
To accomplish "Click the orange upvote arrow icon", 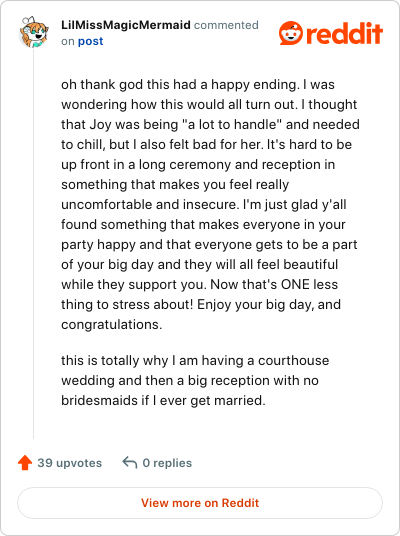I will 25,463.
